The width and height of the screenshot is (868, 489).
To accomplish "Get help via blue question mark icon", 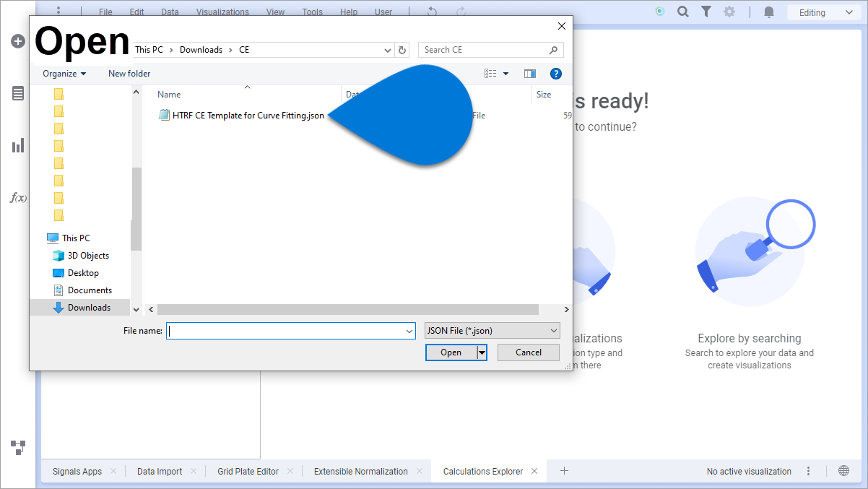I will [555, 74].
